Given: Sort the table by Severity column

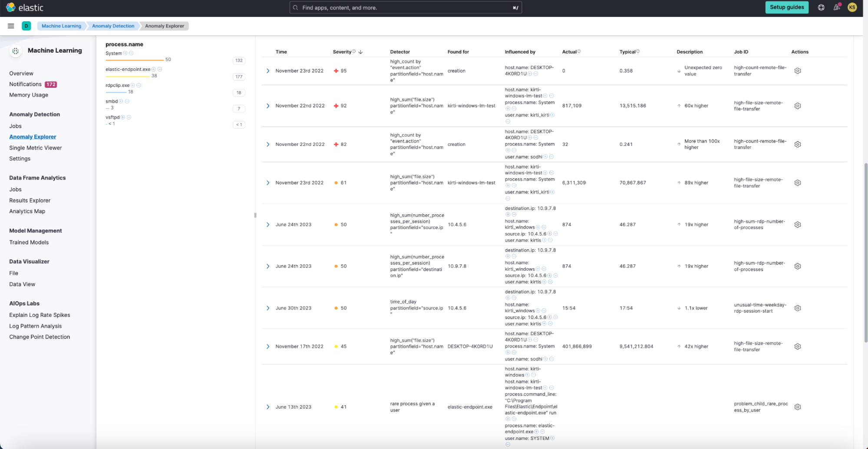Looking at the screenshot, I should 342,52.
